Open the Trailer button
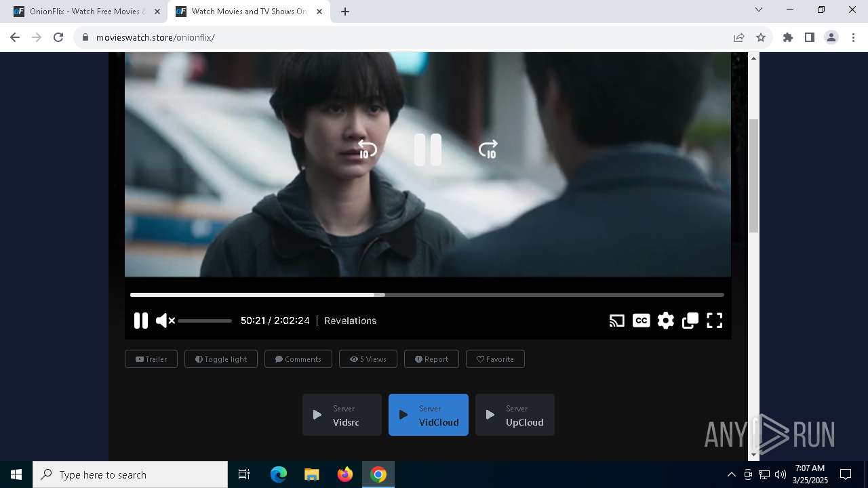868x488 pixels. (151, 359)
